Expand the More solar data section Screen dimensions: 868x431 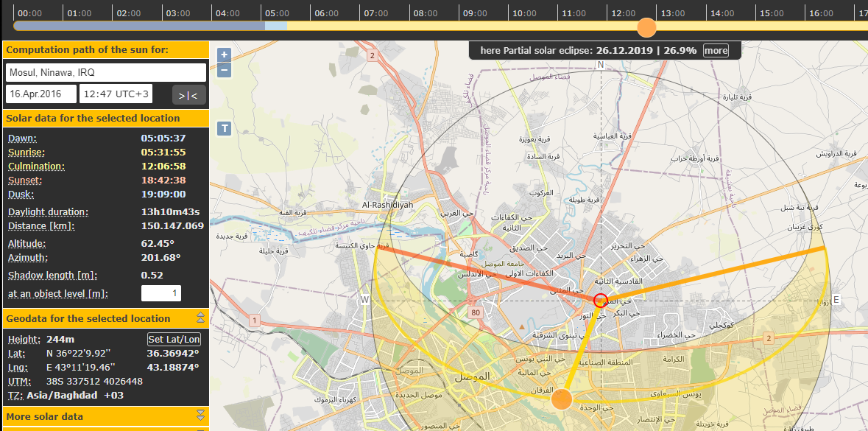pos(200,416)
